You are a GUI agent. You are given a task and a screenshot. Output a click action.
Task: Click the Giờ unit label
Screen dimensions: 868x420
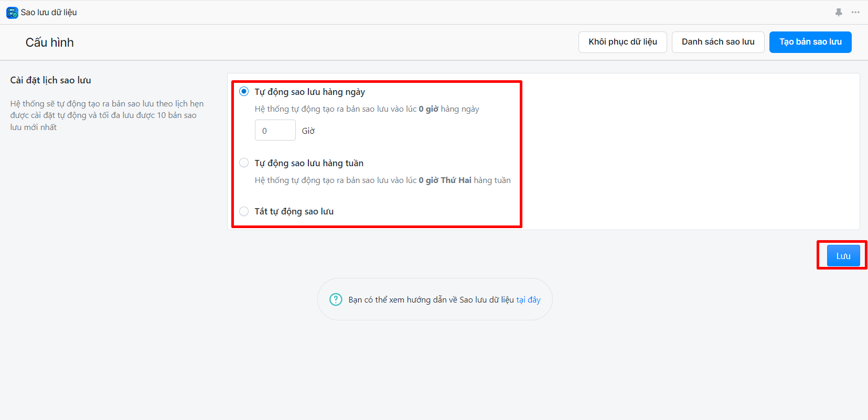[308, 131]
